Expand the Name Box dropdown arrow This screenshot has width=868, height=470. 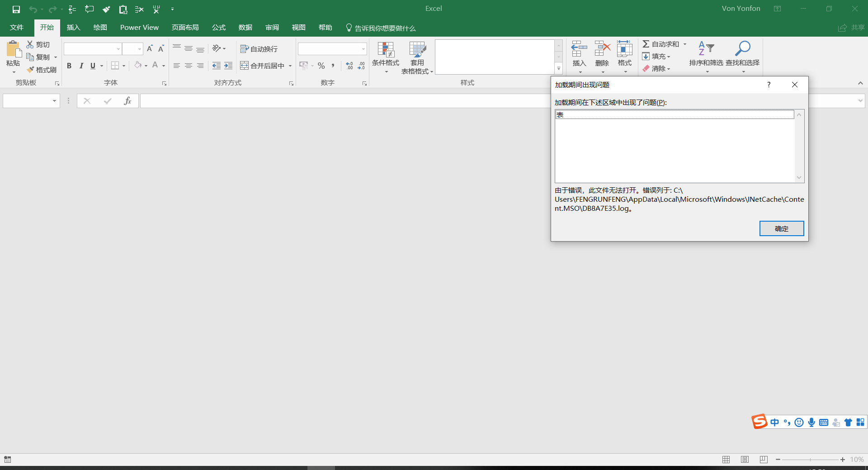tap(54, 101)
